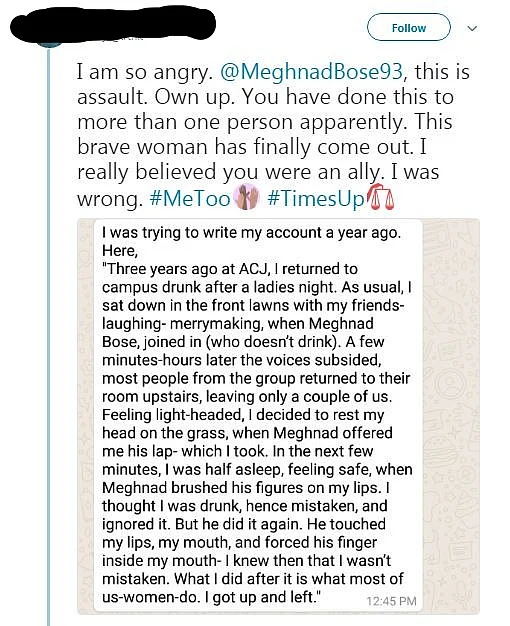Viewport: 510px width, 626px height.
Task: Click the wallpaper strip left of the bubble
Action: pos(85,416)
